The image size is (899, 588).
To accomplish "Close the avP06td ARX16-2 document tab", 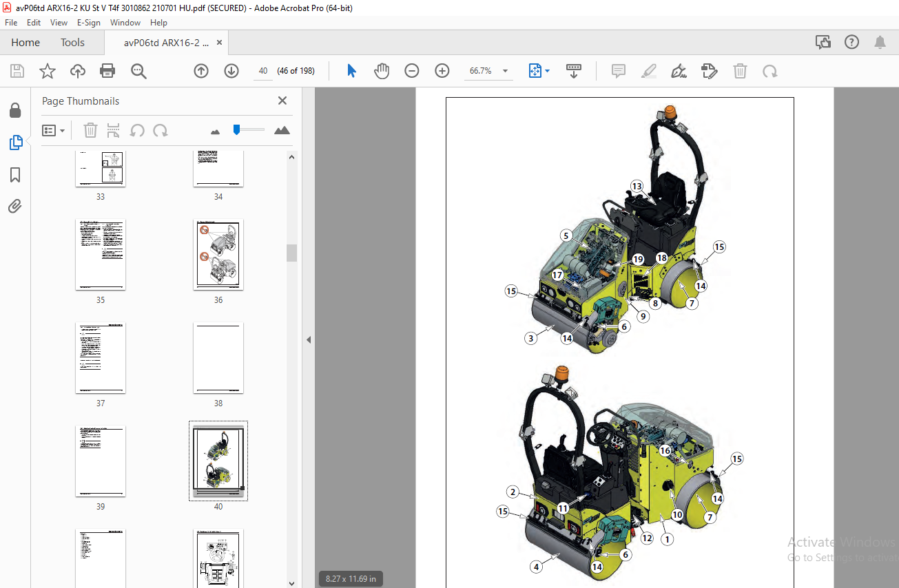I will [x=219, y=43].
